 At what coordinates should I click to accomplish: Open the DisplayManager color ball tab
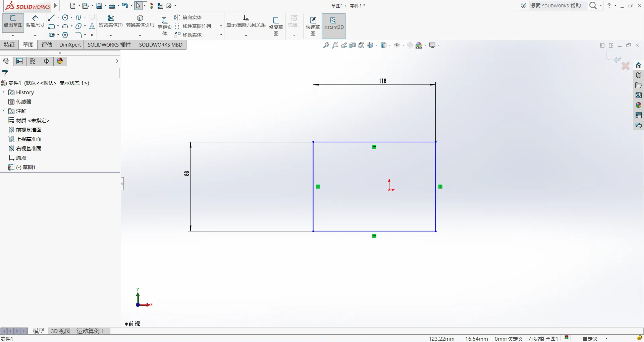tap(60, 61)
